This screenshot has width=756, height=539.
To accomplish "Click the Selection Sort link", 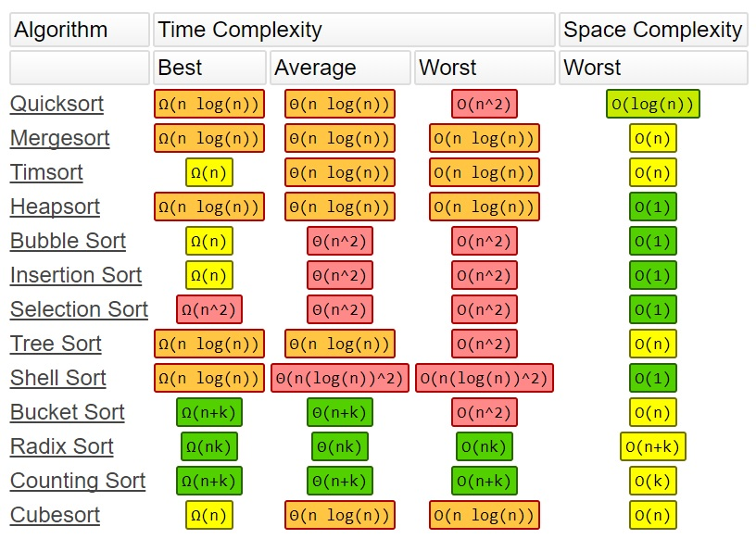I will coord(79,309).
